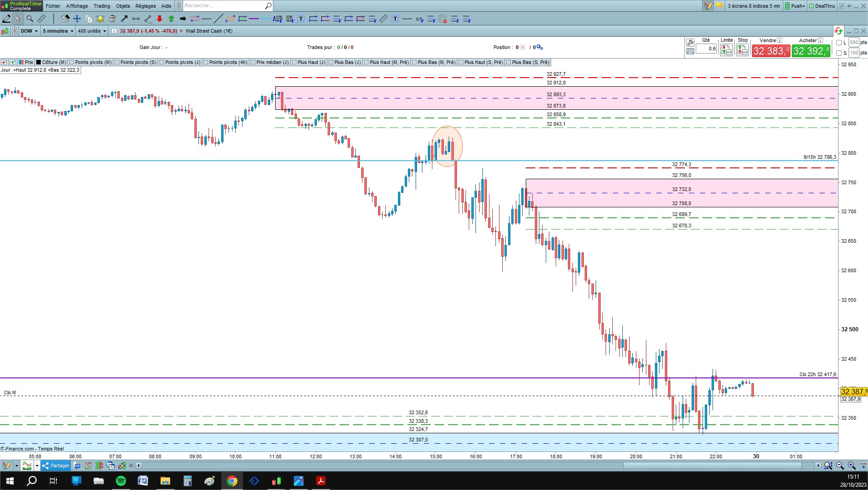Pick the ruler measurement tool
Viewport: 868px width, 490px height.
click(42, 19)
